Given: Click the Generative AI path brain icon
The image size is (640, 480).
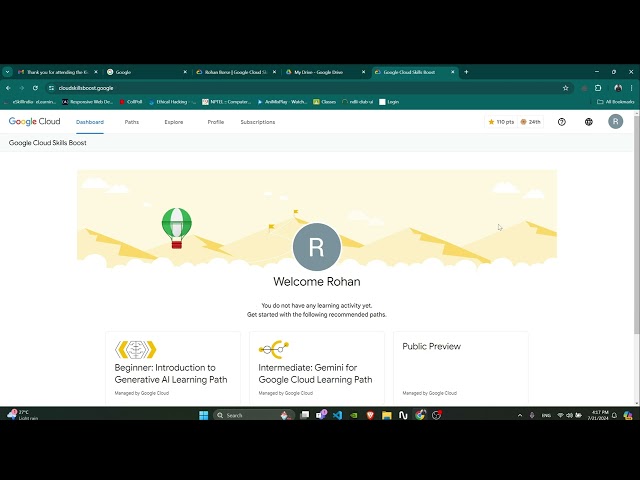Looking at the screenshot, I should click(136, 349).
